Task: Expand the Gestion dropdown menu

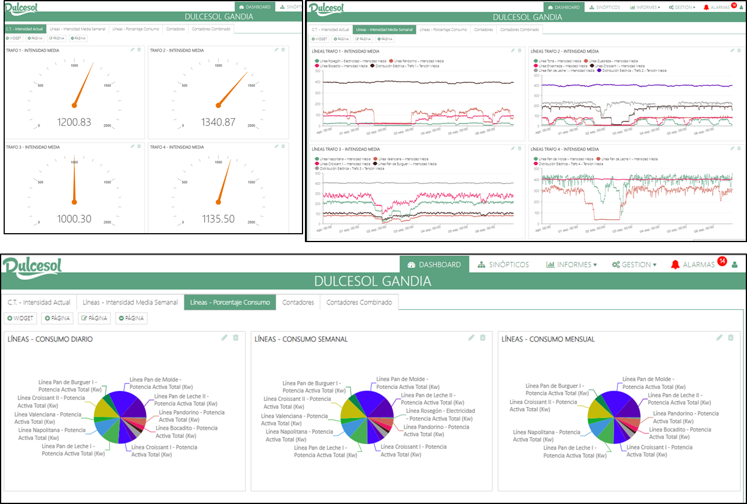Action: [x=634, y=264]
